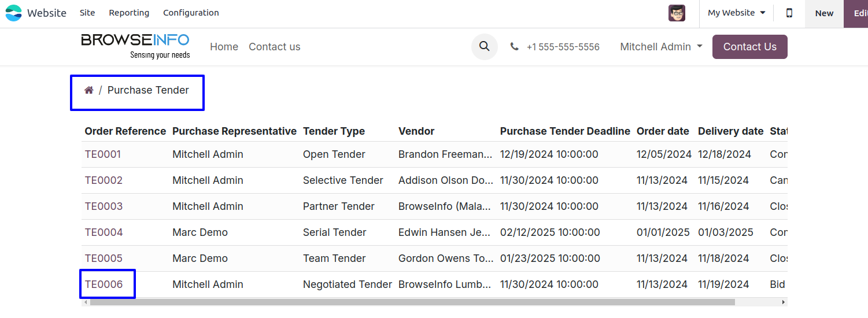This screenshot has width=868, height=318.
Task: Expand the My Website dropdown
Action: point(736,13)
